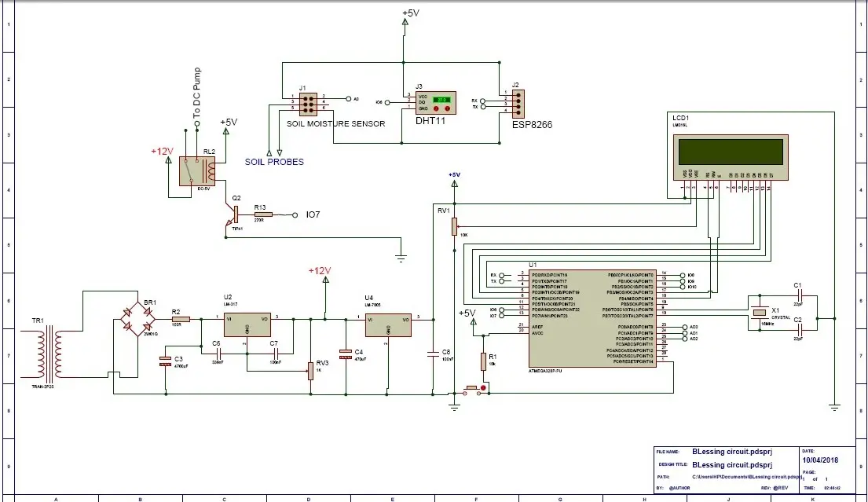The height and width of the screenshot is (502, 868).
Task: Select the BR1 bridge rectifier
Action: pyautogui.click(x=137, y=320)
